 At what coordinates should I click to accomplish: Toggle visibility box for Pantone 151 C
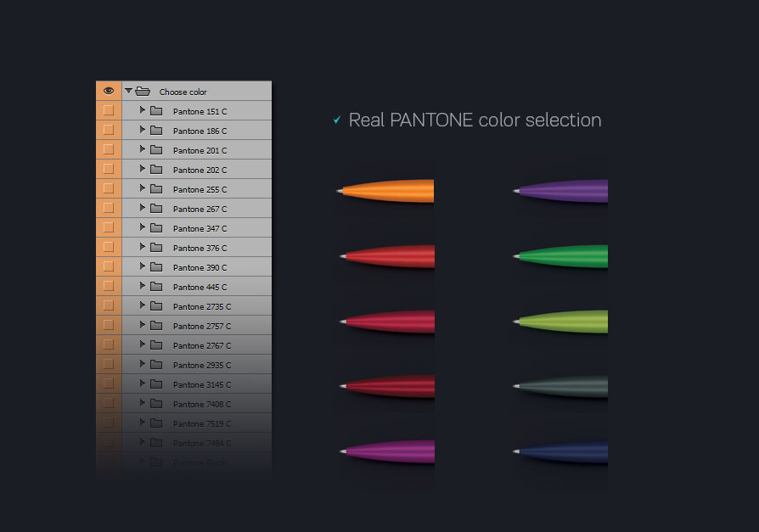109,110
